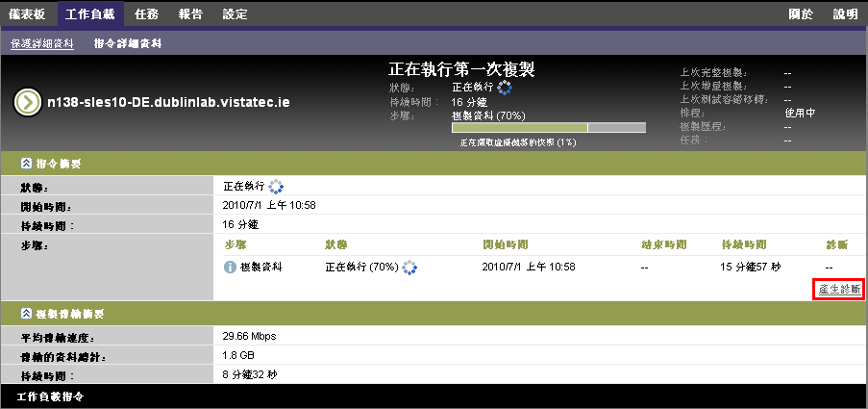The image size is (868, 409).
Task: Click the 複製資料 progress bar
Action: [x=546, y=127]
